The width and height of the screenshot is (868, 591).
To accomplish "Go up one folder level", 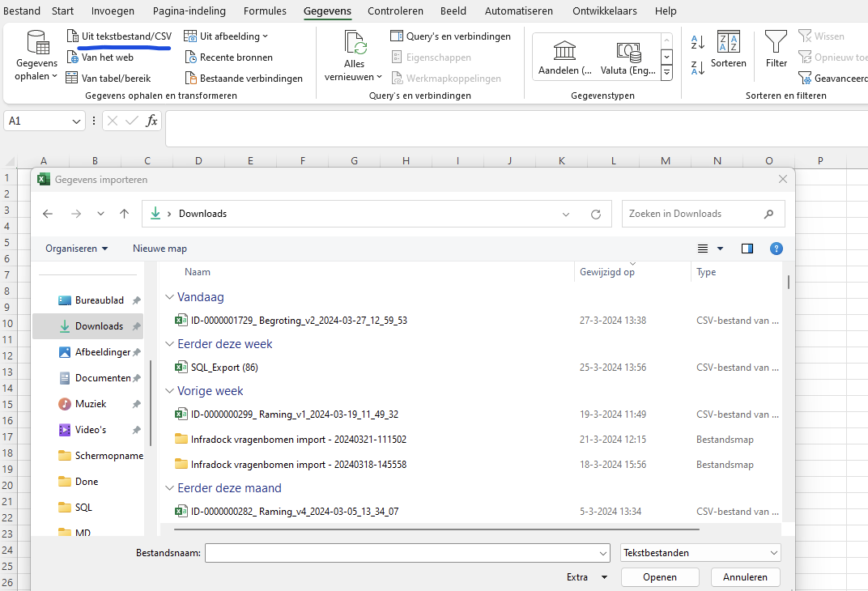I will coord(124,214).
